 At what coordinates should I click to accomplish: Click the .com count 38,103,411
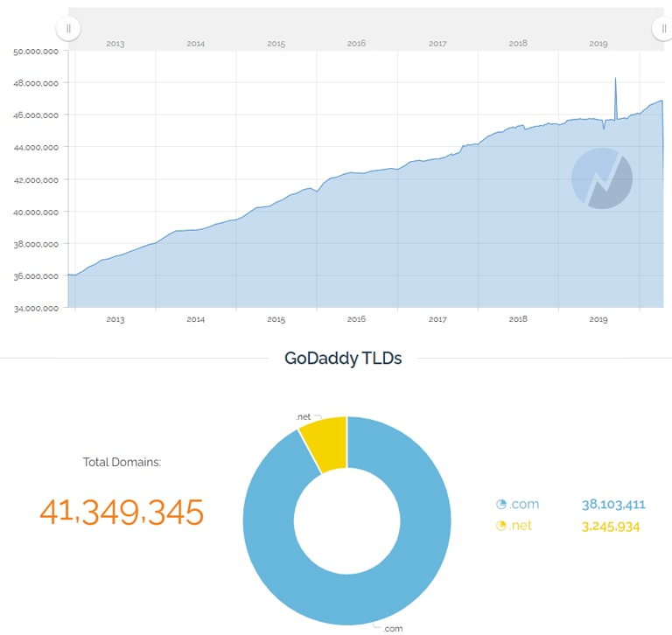coord(613,505)
